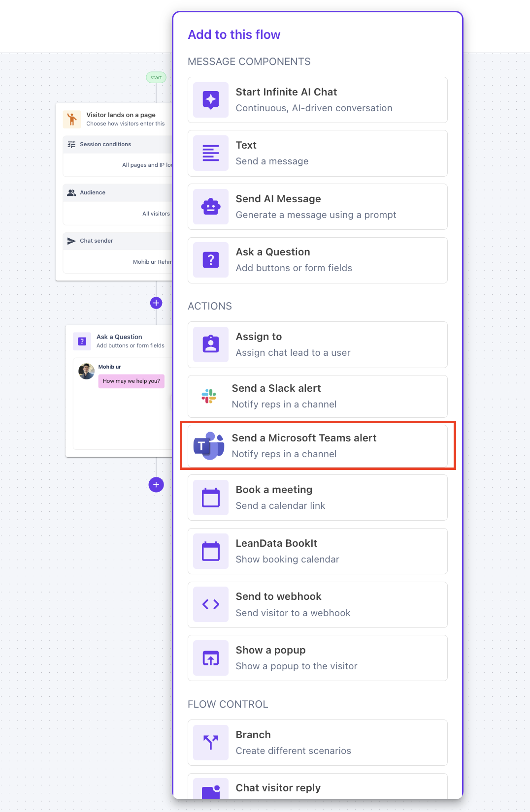Click the Microsoft Teams logo icon
This screenshot has width=530, height=812.
coord(209,446)
